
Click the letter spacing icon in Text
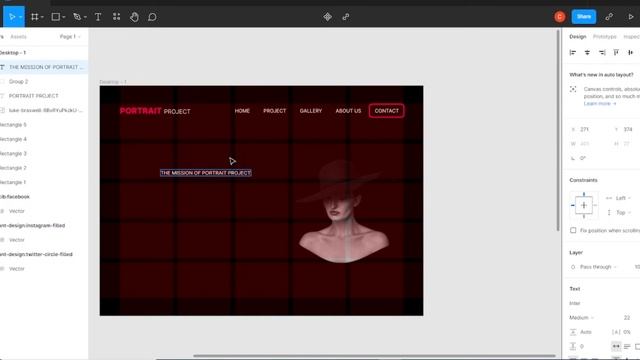tap(616, 332)
